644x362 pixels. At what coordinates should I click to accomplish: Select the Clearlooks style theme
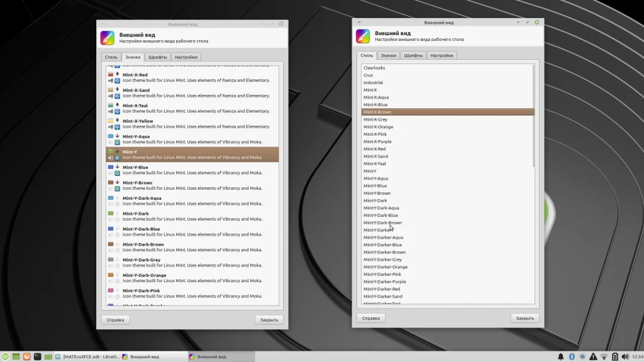click(374, 68)
